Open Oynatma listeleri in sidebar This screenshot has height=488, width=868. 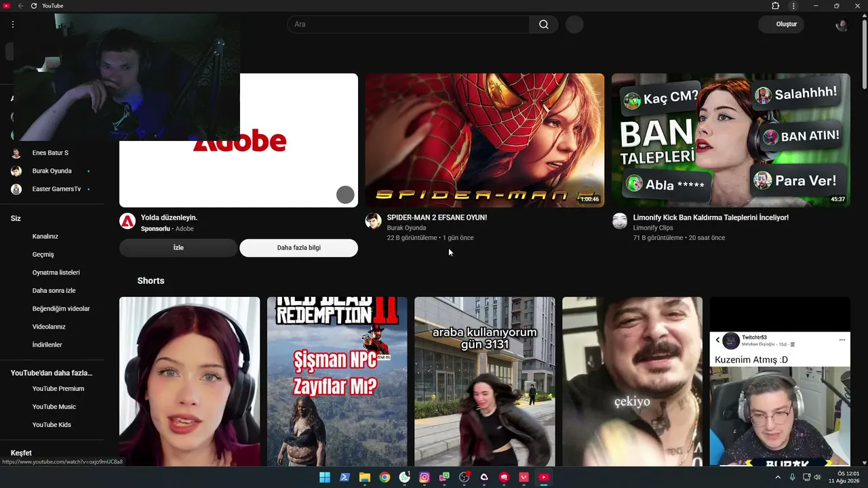click(x=56, y=272)
